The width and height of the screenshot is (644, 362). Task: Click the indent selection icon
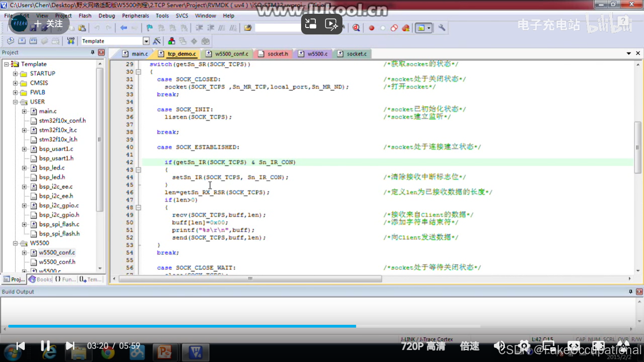click(200, 28)
